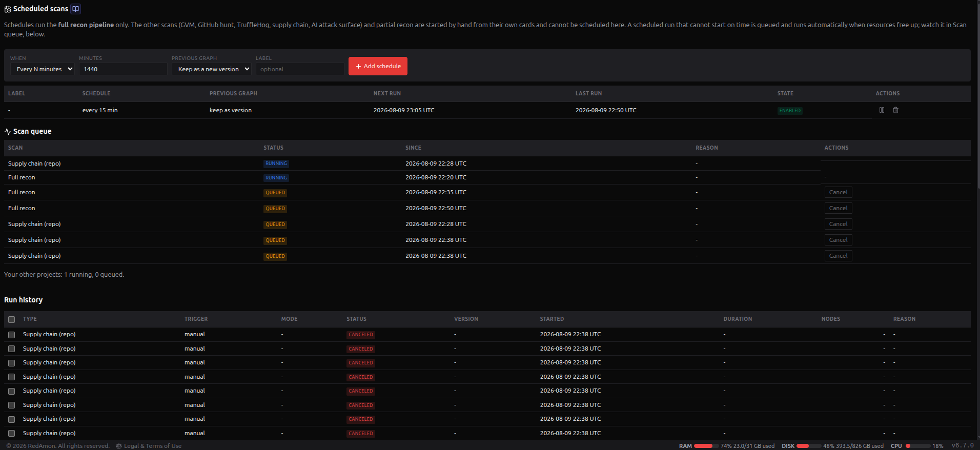Click the NEXT RUN column header

[x=387, y=93]
